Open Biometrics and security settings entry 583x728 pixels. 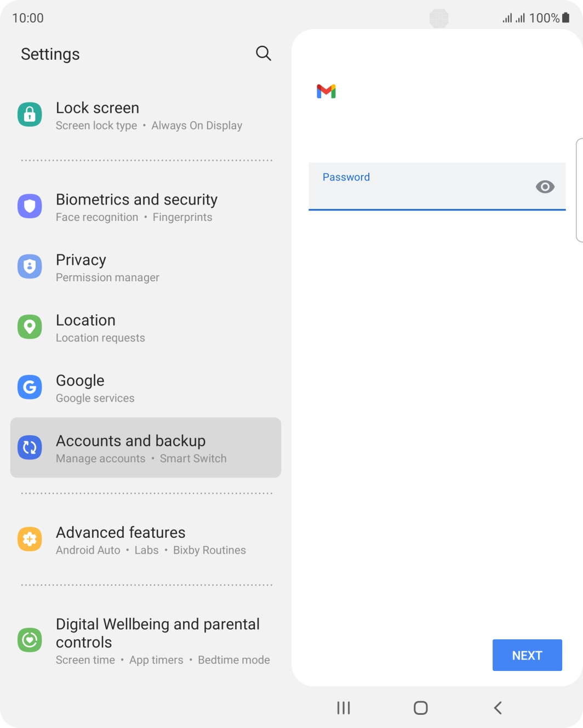[146, 207]
